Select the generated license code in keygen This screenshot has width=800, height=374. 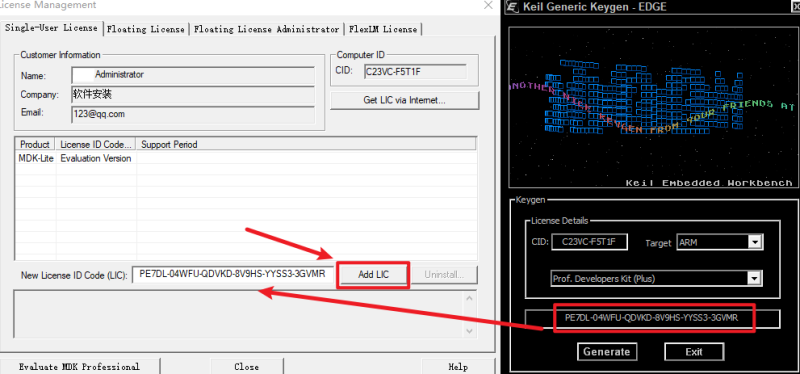(652, 318)
